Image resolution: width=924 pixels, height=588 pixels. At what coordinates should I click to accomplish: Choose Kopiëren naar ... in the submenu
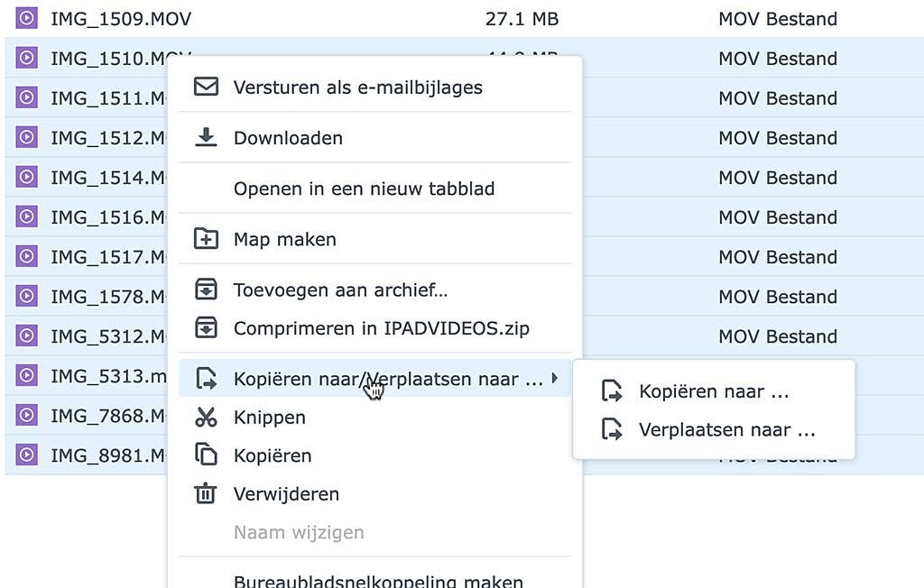tap(714, 392)
